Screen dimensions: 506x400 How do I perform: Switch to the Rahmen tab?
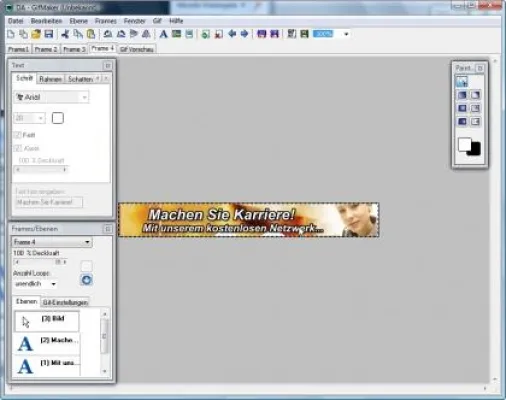(50, 79)
